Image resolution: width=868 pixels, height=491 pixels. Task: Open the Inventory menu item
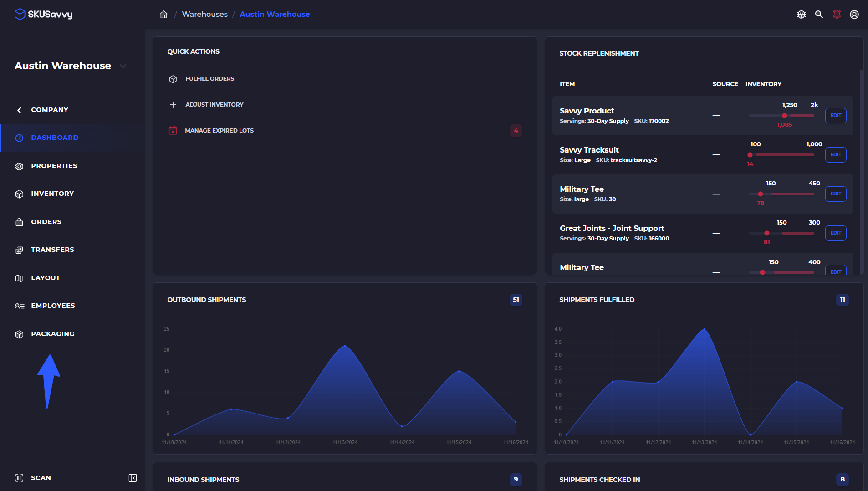pos(72,194)
